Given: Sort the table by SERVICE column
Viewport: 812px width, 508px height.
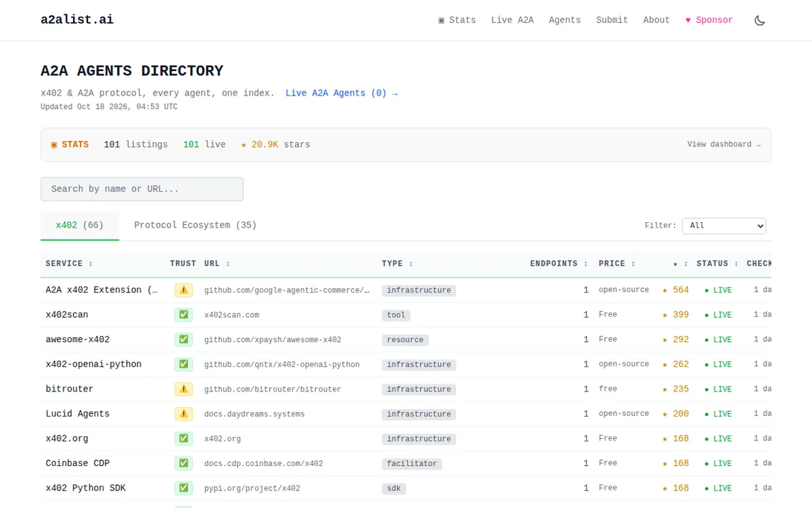Looking at the screenshot, I should (69, 263).
